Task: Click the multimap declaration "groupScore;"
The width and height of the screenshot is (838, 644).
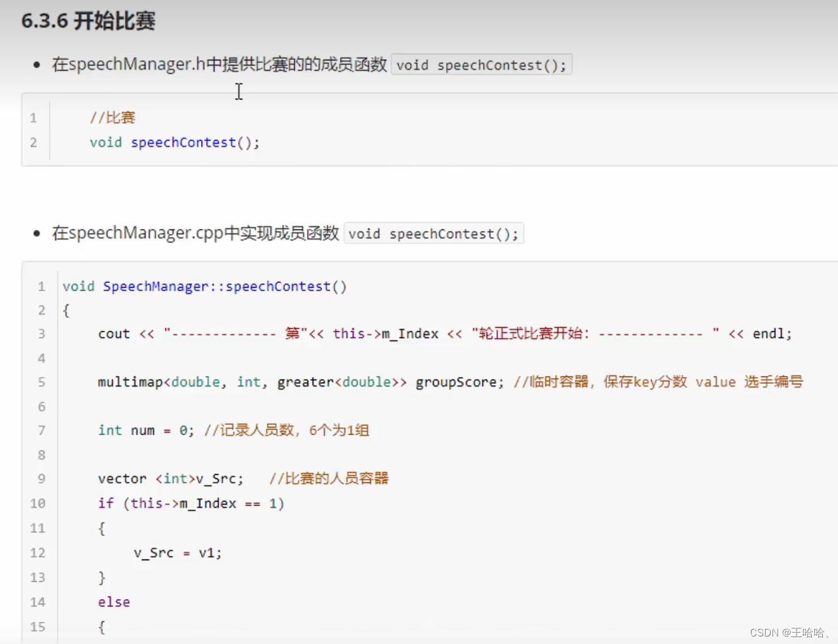Action: [460, 382]
